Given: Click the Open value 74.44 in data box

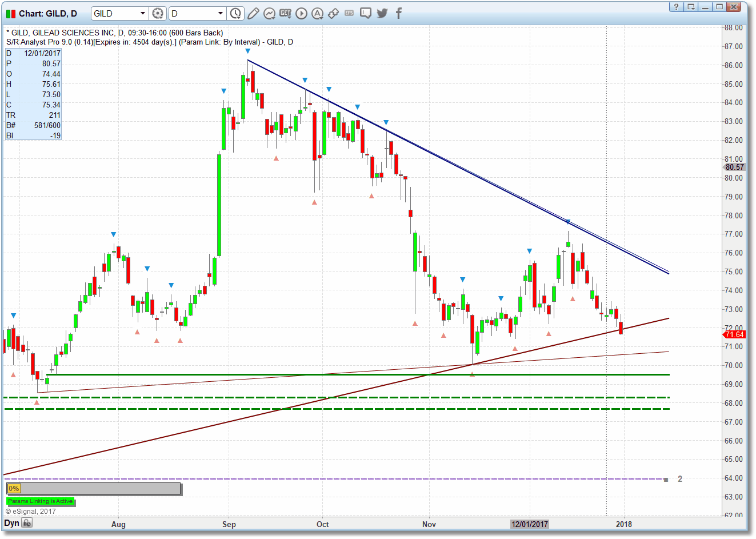Looking at the screenshot, I should pyautogui.click(x=51, y=74).
